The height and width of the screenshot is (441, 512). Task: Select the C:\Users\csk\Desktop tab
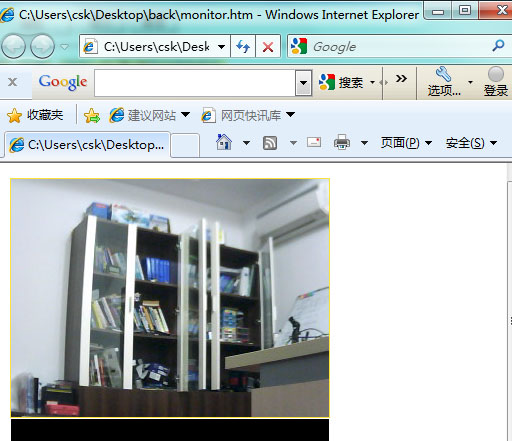[87, 145]
